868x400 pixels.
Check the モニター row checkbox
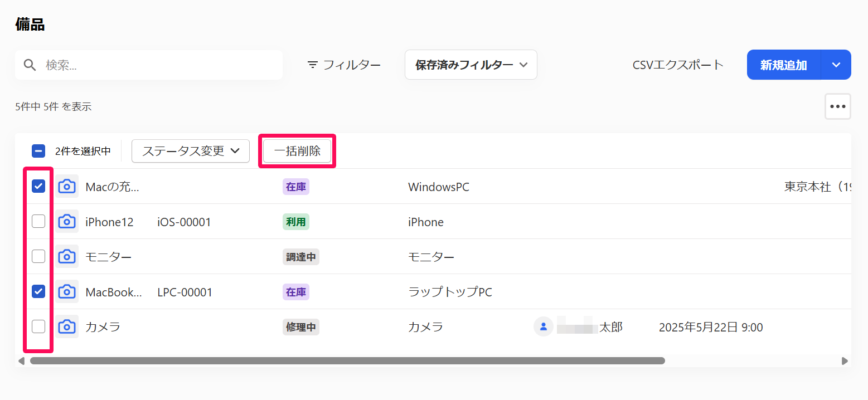38,256
